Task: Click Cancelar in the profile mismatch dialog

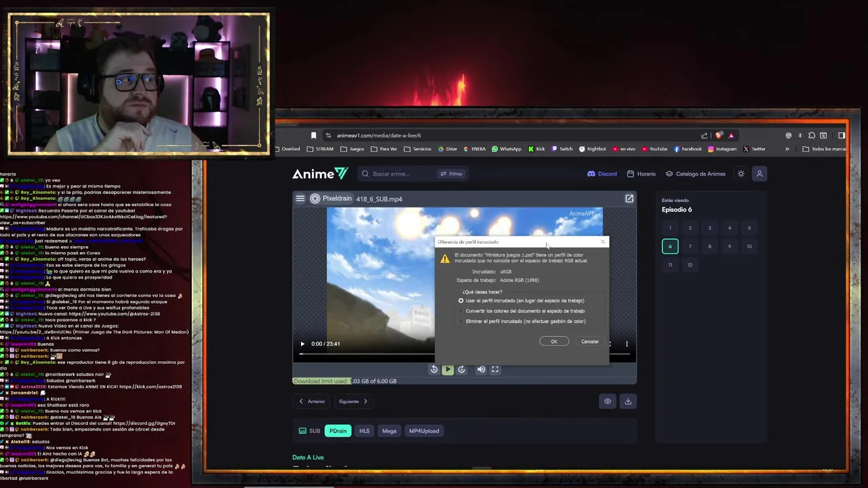Action: point(590,342)
